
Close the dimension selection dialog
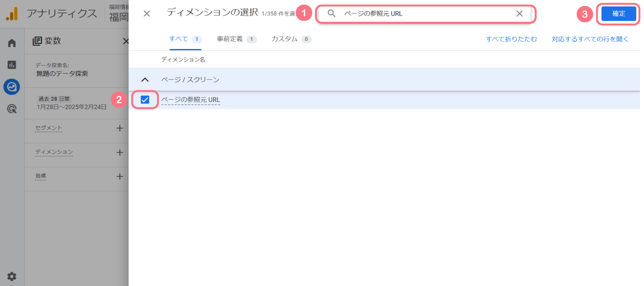coord(147,14)
